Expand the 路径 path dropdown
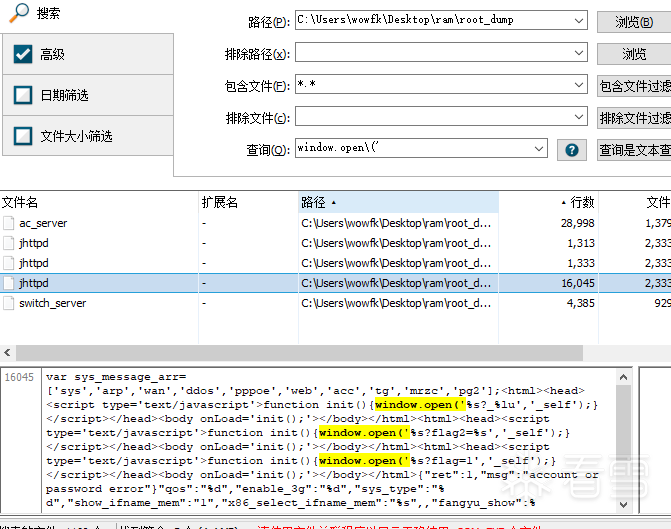The image size is (671, 529). (x=579, y=21)
